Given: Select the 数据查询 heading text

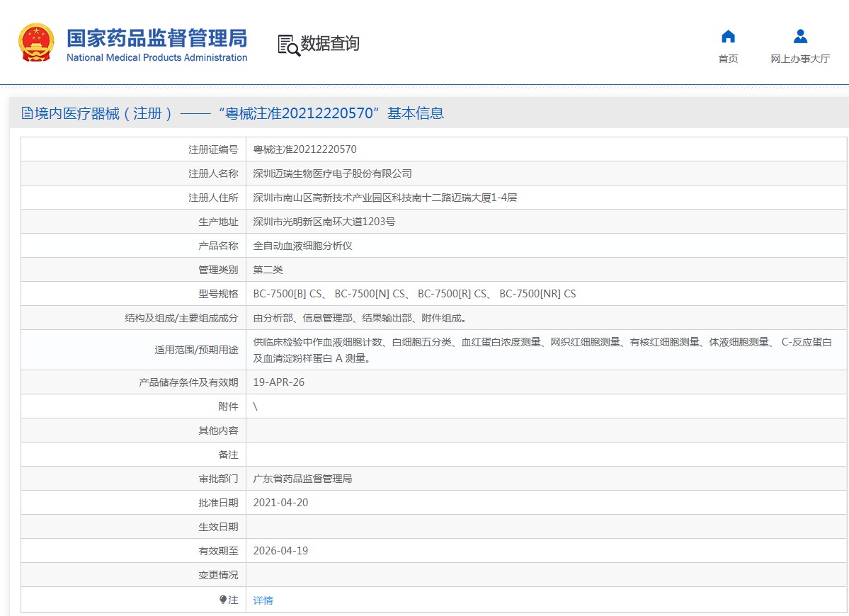Looking at the screenshot, I should point(330,44).
